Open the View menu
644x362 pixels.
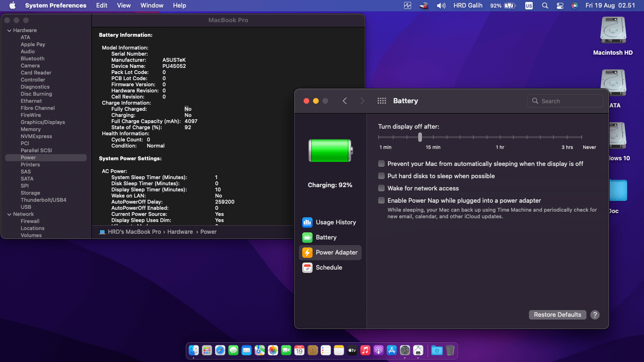pos(124,6)
